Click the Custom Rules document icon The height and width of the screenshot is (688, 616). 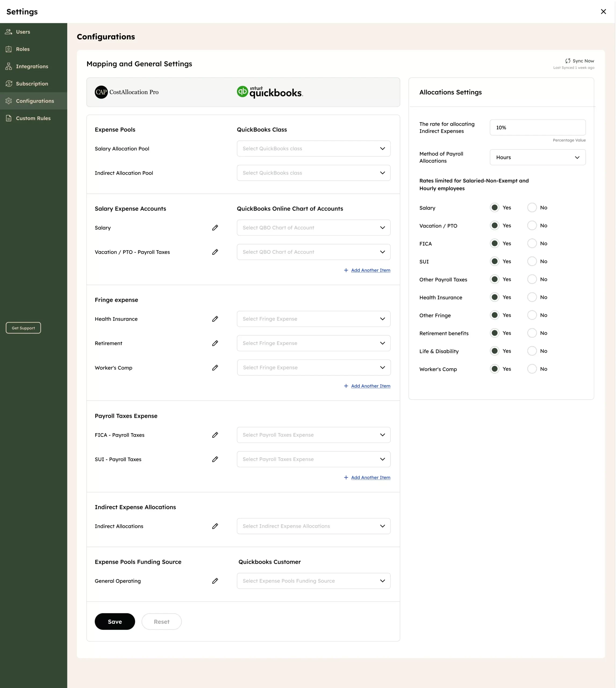tap(8, 118)
